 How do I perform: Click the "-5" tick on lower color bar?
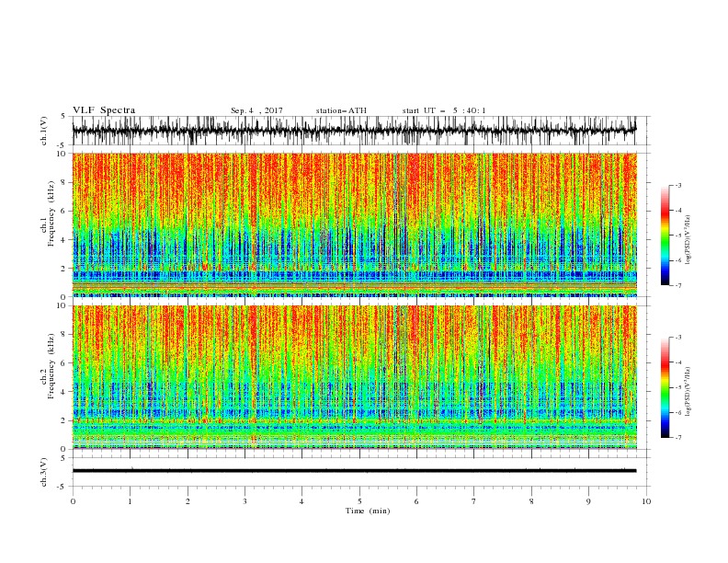[x=678, y=387]
